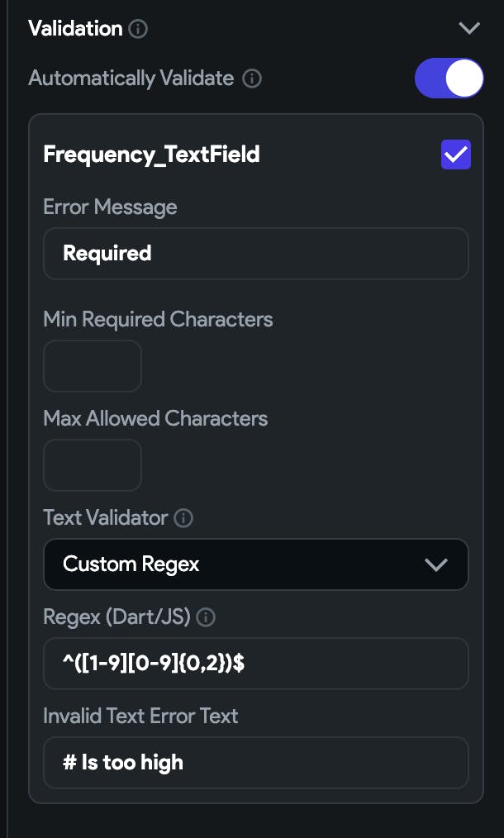Disable the Automatically Validate switch
This screenshot has height=838, width=504.
click(449, 78)
